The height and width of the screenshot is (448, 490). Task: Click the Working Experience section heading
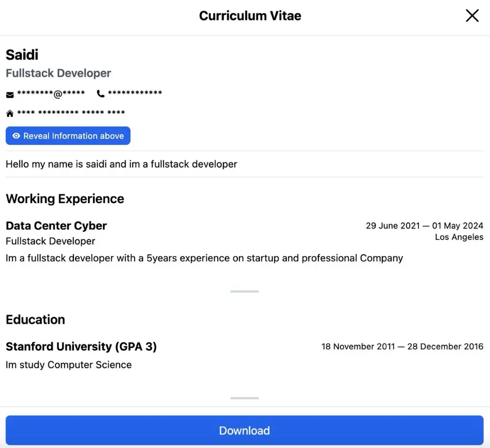tap(65, 199)
